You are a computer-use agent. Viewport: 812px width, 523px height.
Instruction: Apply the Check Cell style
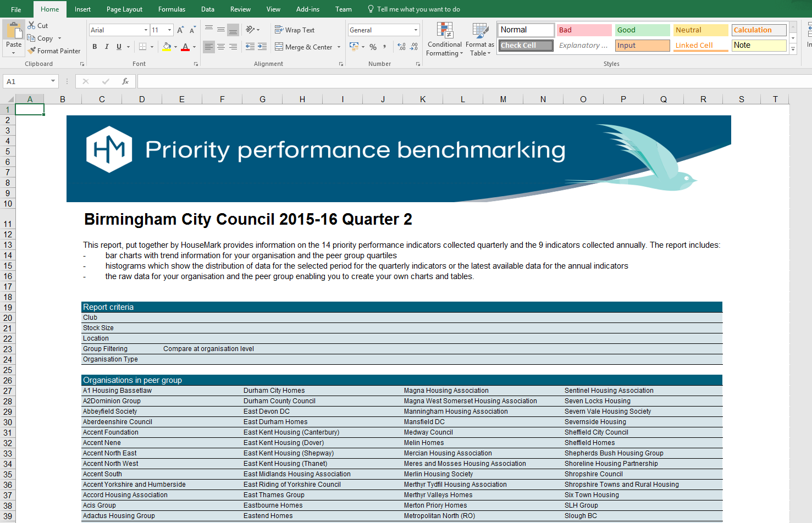tap(526, 46)
